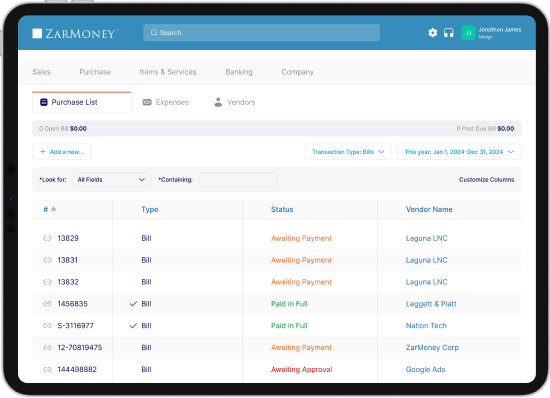Open the Company menu
The height and width of the screenshot is (398, 550).
click(x=297, y=72)
